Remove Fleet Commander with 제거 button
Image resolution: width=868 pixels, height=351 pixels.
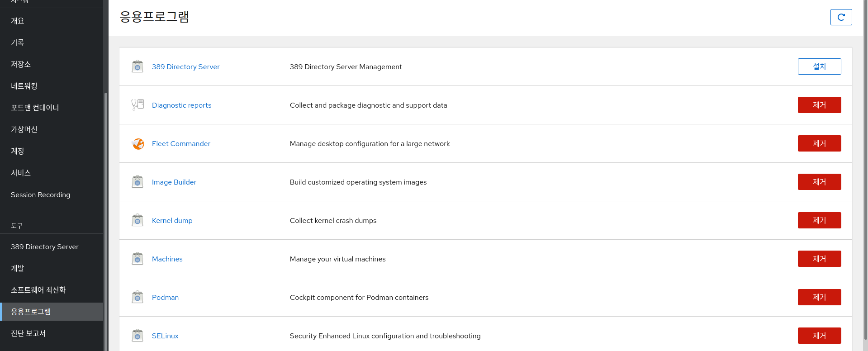click(819, 143)
